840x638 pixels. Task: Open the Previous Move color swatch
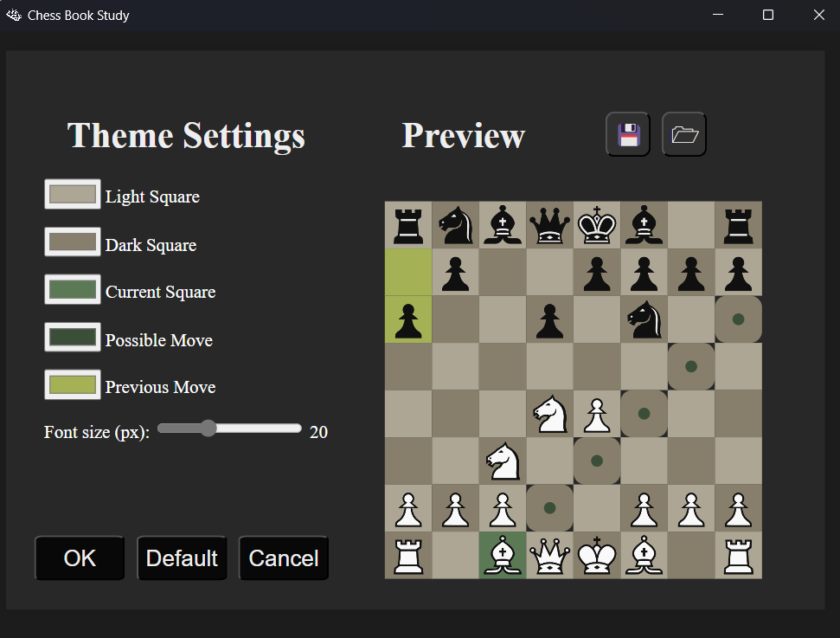(72, 384)
